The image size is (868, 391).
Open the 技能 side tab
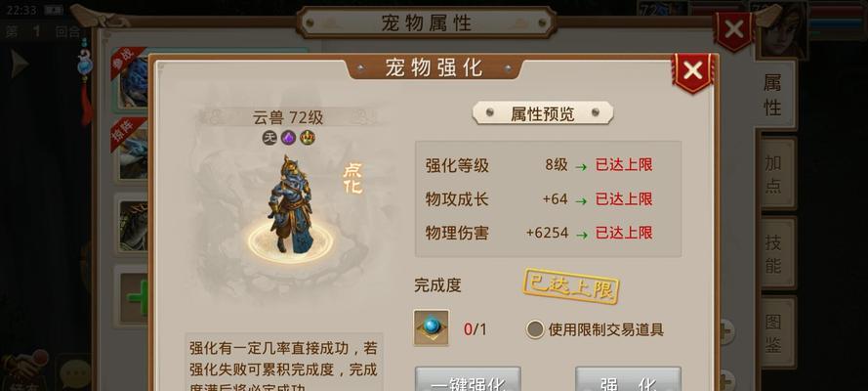click(774, 252)
